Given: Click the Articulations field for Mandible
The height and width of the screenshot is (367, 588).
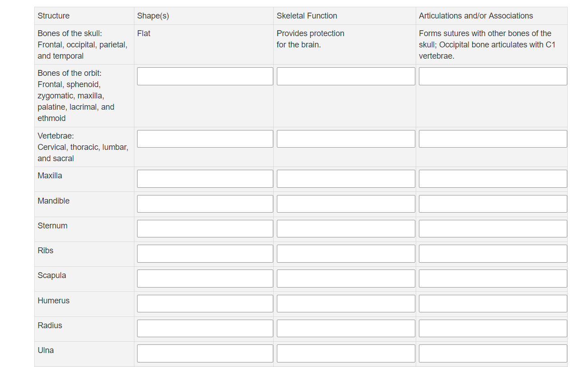Looking at the screenshot, I should pyautogui.click(x=493, y=204).
